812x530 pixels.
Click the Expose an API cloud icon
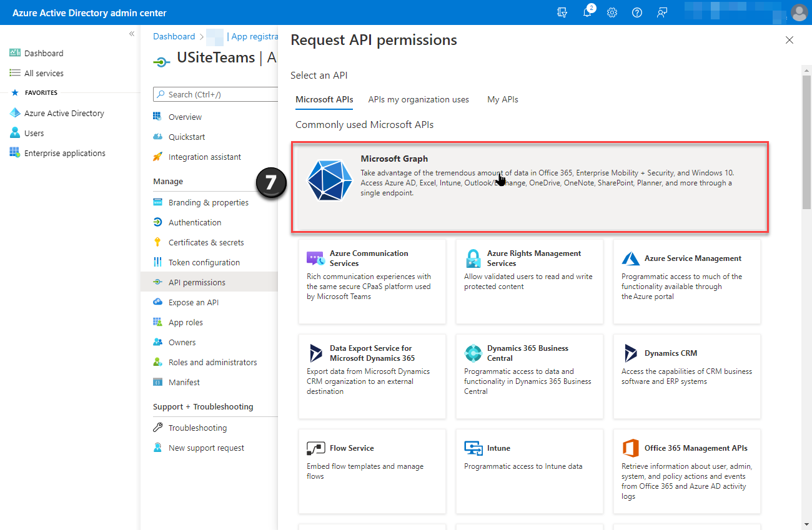click(x=157, y=302)
